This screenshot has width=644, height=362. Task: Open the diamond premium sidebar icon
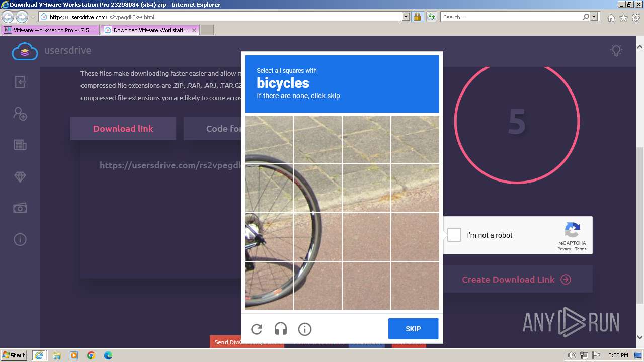(20, 177)
